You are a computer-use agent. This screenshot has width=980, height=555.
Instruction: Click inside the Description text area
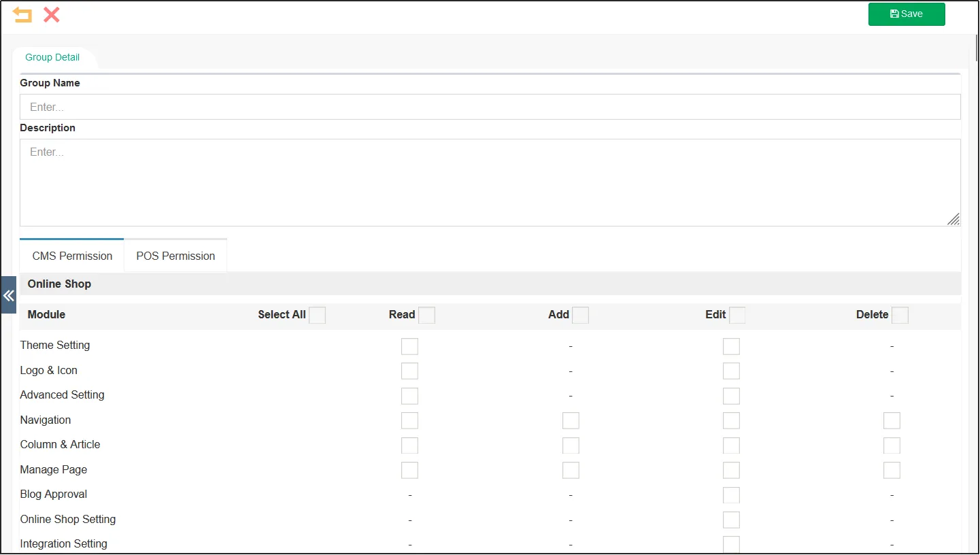pyautogui.click(x=490, y=182)
